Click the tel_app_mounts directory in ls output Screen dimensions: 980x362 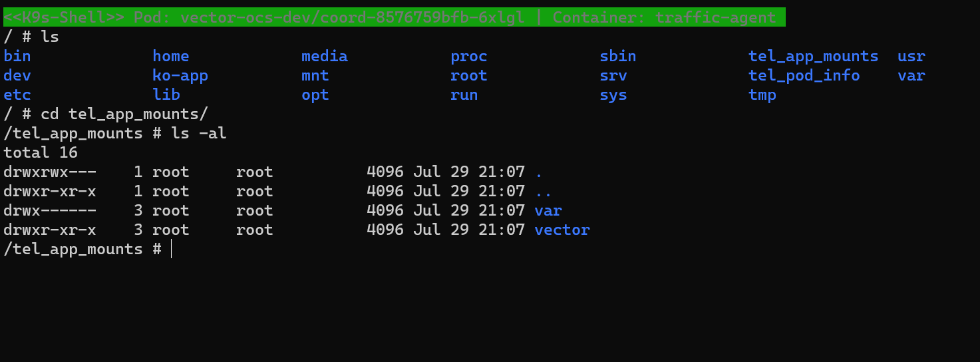[x=813, y=57]
